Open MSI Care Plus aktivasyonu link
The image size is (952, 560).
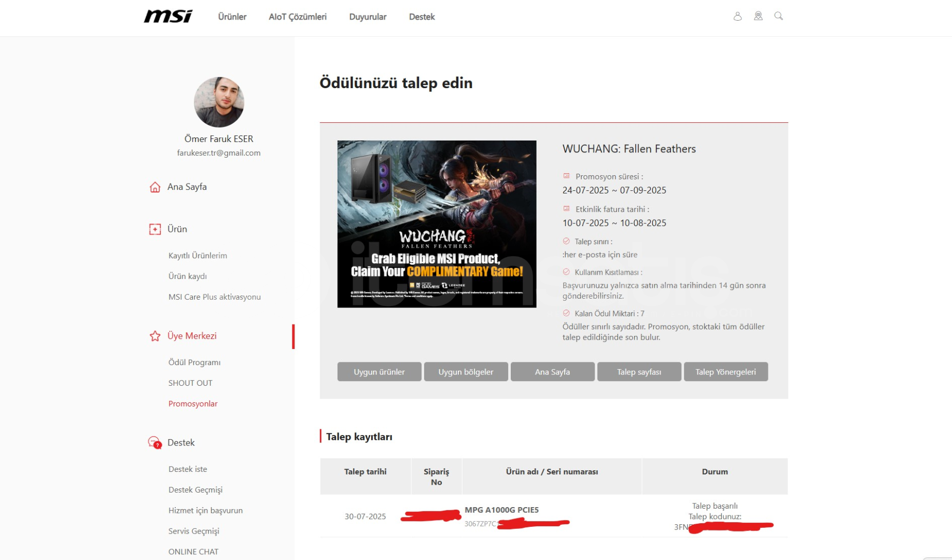point(214,297)
